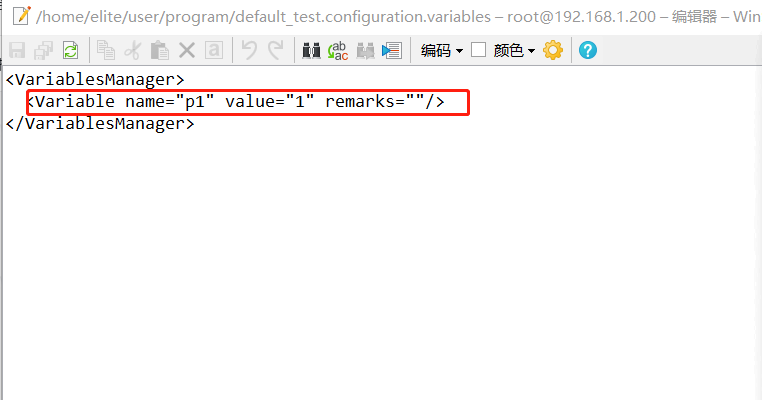
Task: Open help with the question mark icon
Action: [587, 50]
